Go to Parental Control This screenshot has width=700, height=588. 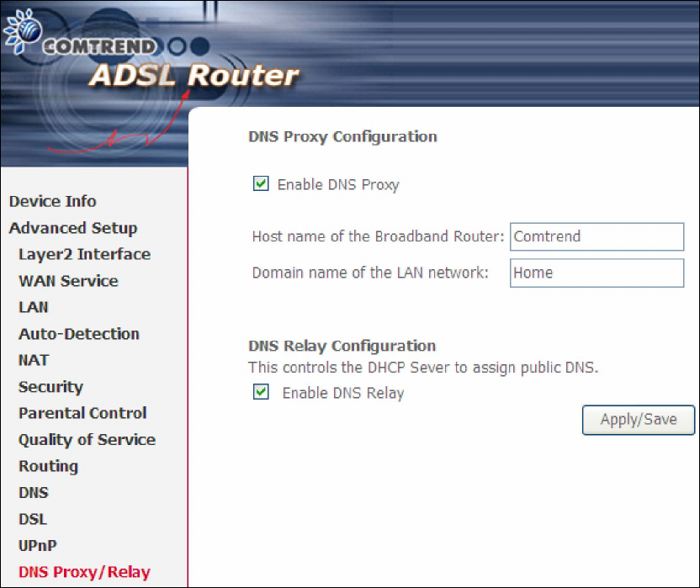tap(82, 413)
